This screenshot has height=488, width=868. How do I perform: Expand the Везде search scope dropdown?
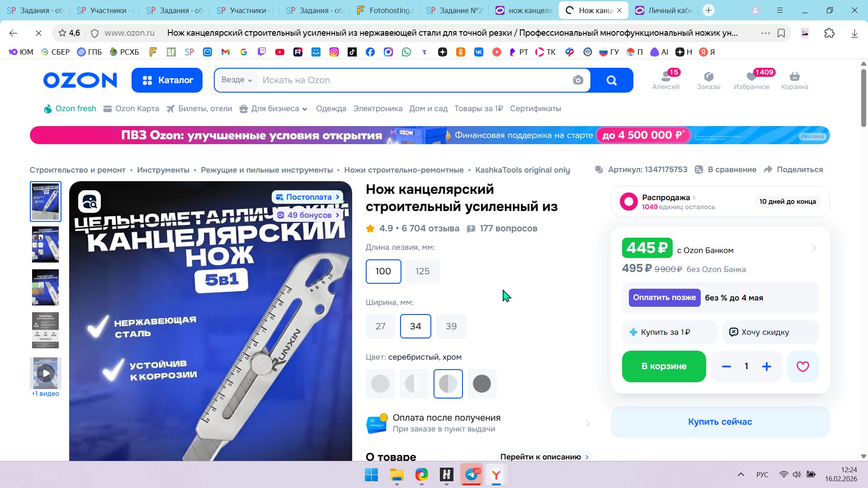point(237,80)
